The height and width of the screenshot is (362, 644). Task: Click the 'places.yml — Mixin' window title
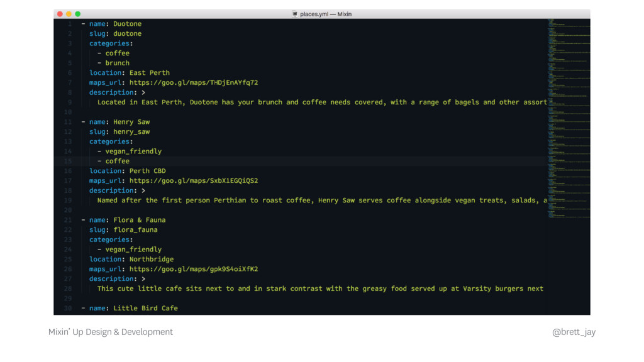point(326,14)
